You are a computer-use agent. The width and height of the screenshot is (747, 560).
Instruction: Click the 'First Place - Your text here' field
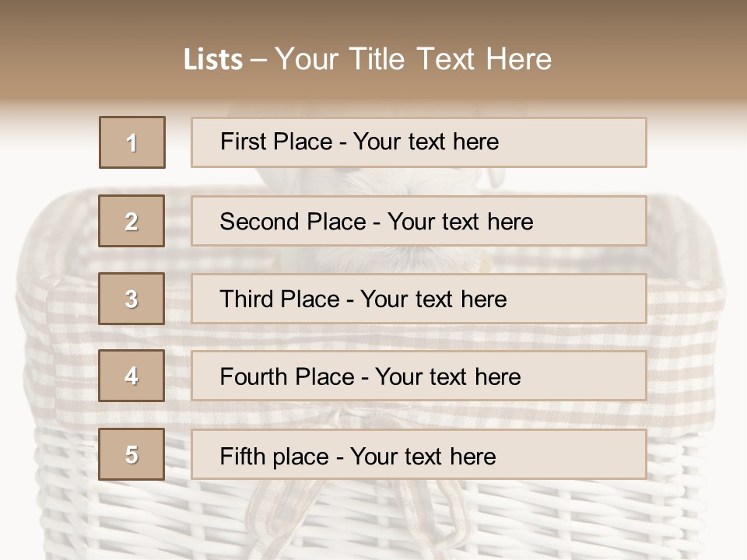(x=419, y=142)
